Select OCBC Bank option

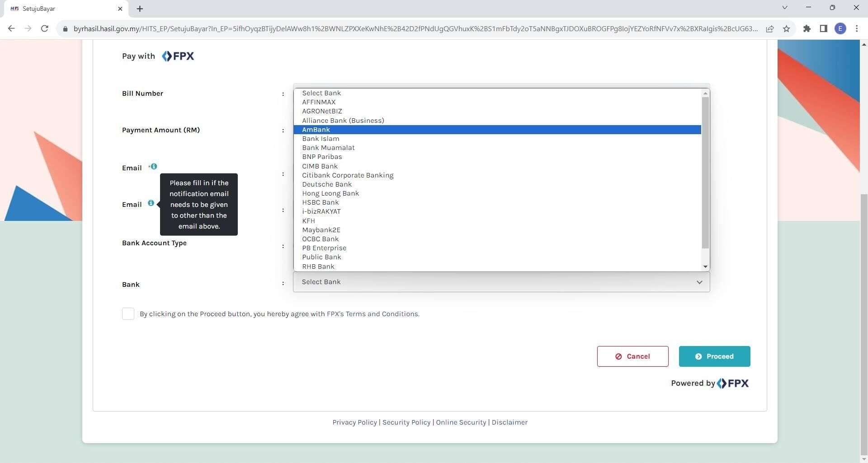(x=497, y=239)
